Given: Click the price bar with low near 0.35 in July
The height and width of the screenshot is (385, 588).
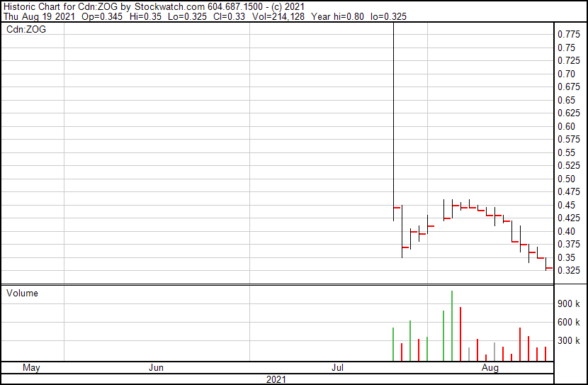Looking at the screenshot, I should coord(402,232).
